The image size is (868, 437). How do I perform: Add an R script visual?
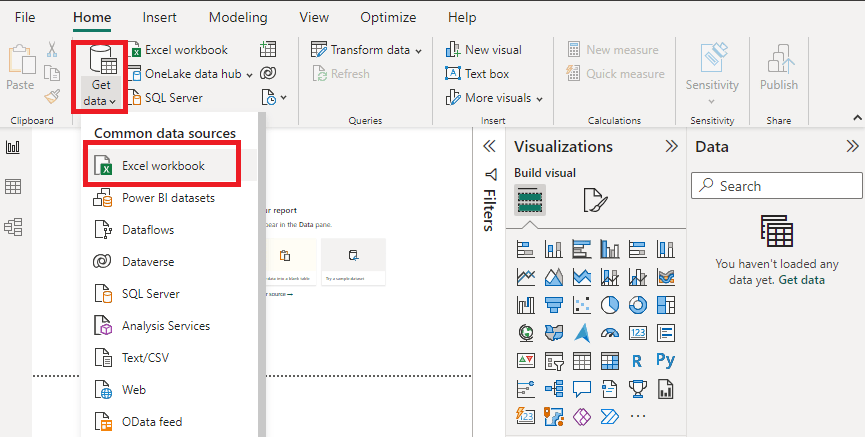point(637,360)
